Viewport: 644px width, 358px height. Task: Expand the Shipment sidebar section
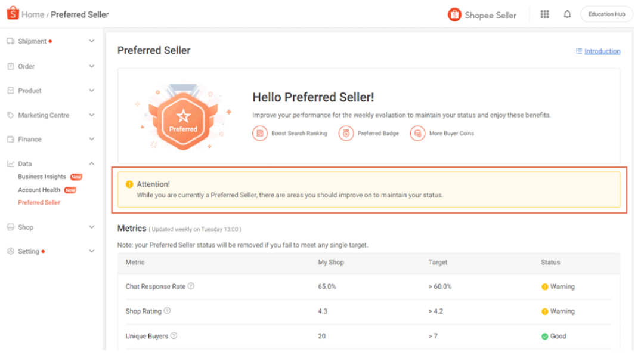click(x=91, y=41)
